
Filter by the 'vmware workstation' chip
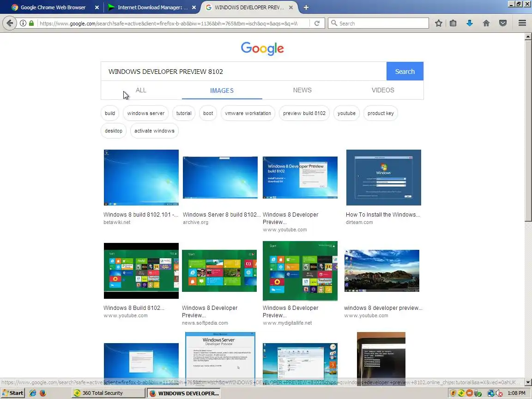(248, 113)
